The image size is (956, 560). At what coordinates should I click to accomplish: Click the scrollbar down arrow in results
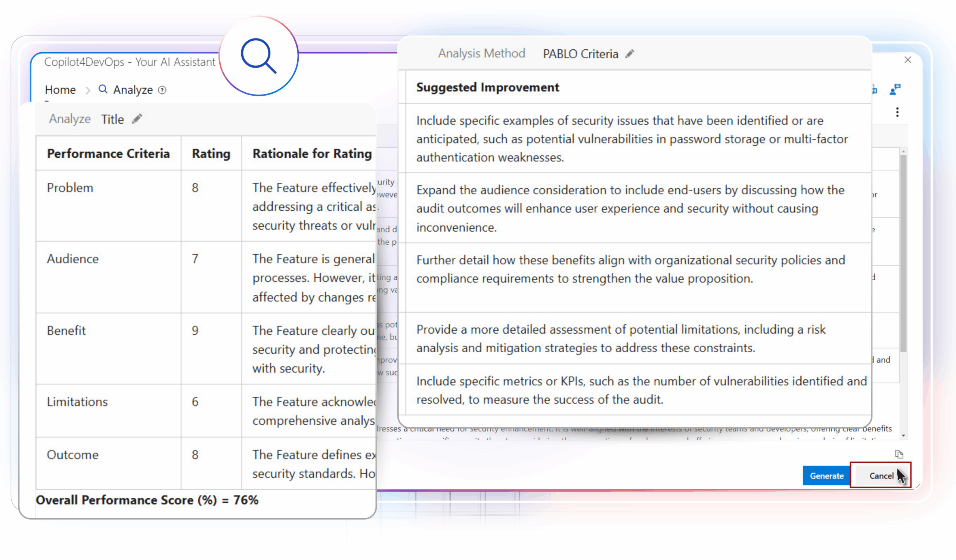point(904,436)
